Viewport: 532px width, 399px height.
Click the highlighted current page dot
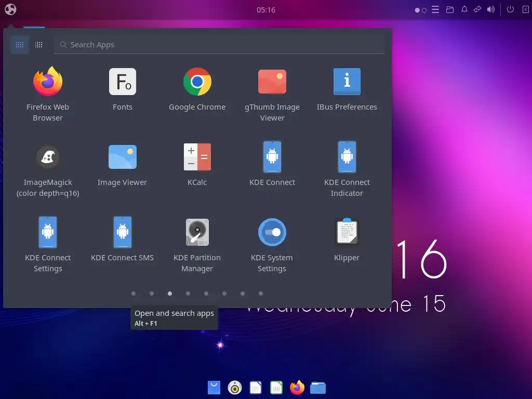[170, 294]
